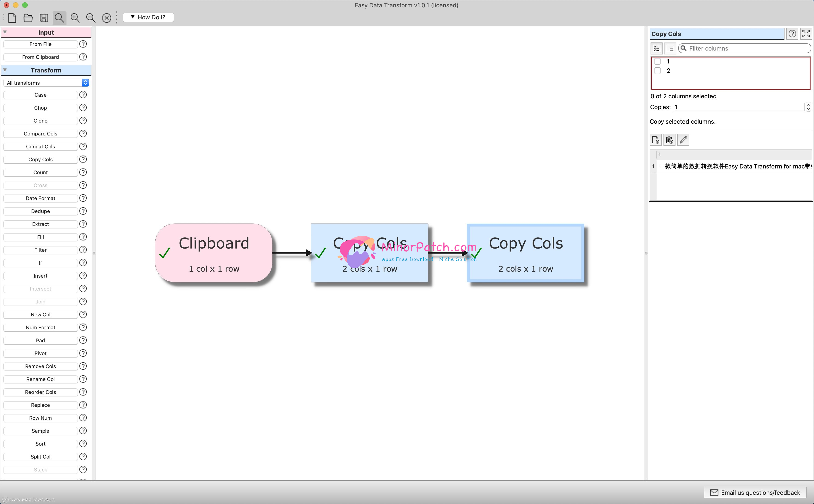Click the Zoom out toolbar icon
Image resolution: width=814 pixels, height=504 pixels.
[91, 18]
